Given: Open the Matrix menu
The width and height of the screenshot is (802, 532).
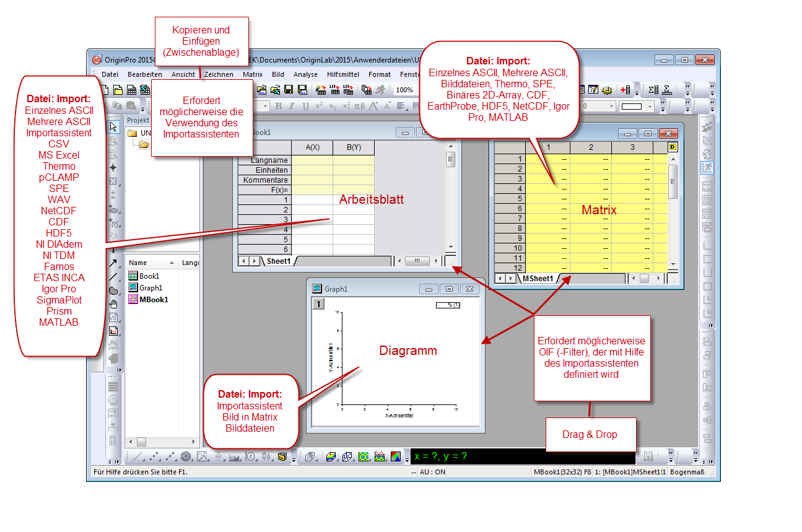Looking at the screenshot, I should tap(253, 74).
